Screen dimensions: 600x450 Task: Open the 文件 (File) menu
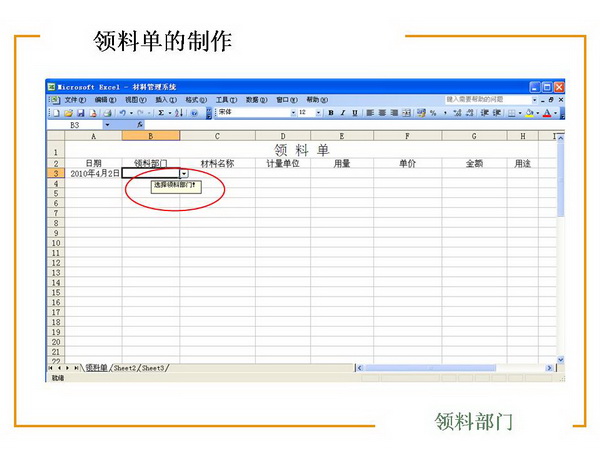click(x=75, y=100)
